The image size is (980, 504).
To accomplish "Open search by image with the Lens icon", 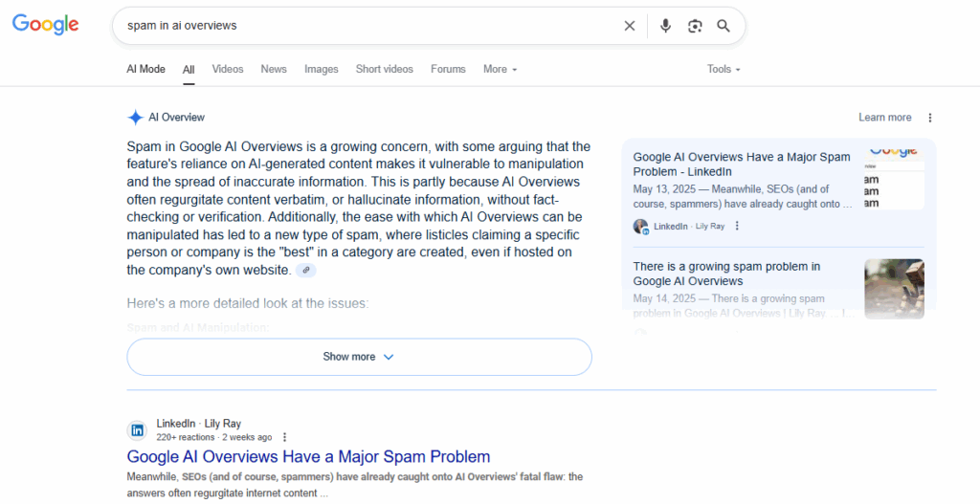I will [x=695, y=26].
